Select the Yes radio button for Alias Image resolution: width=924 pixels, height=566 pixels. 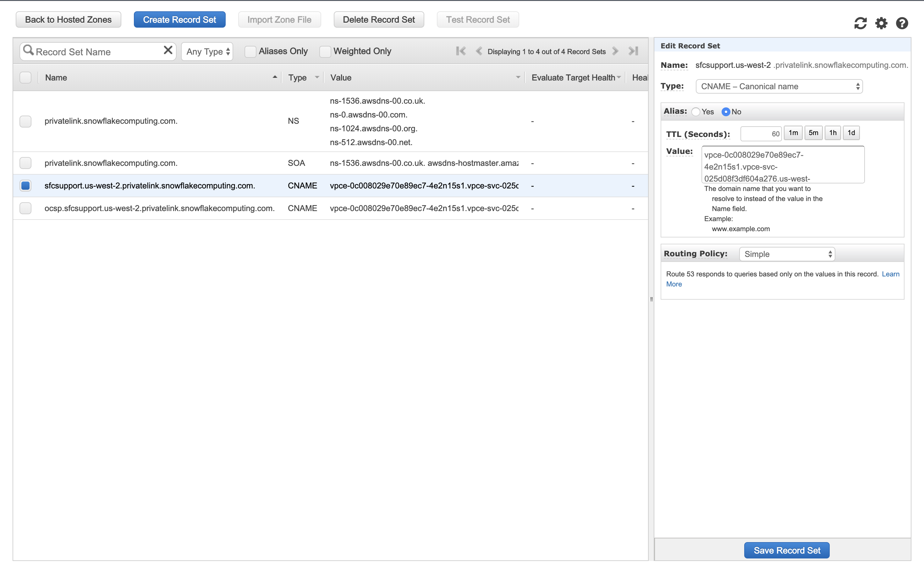point(696,112)
